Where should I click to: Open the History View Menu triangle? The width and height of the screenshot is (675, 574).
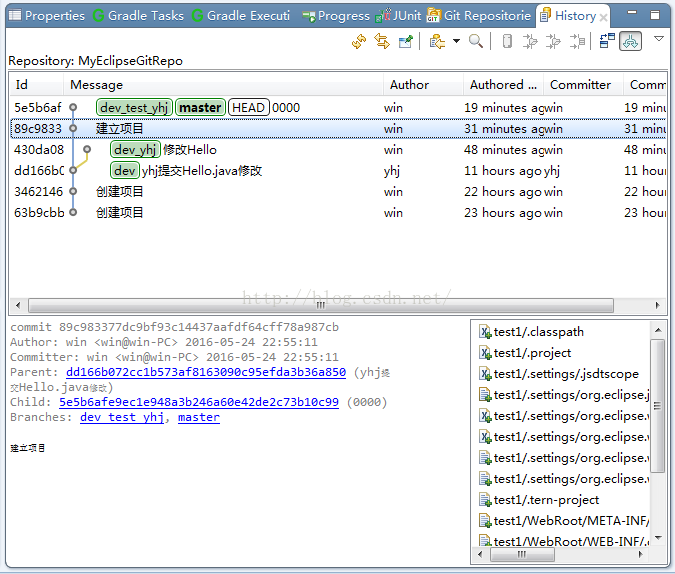pos(659,39)
